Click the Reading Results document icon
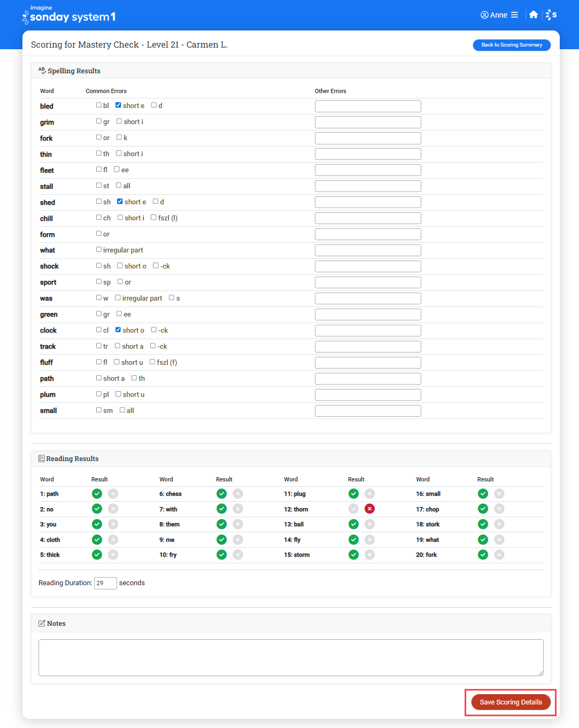Viewport: 579px width, 728px height. 42,458
